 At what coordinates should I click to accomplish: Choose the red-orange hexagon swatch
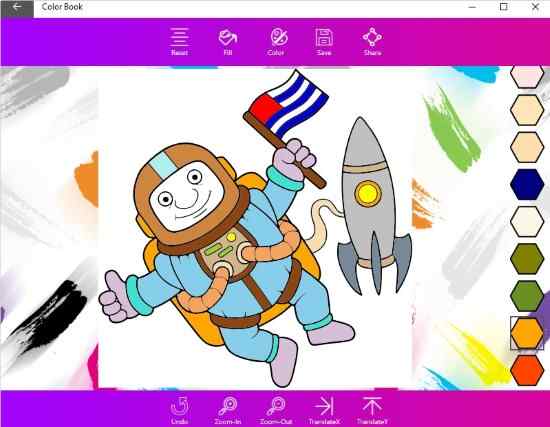tap(527, 370)
